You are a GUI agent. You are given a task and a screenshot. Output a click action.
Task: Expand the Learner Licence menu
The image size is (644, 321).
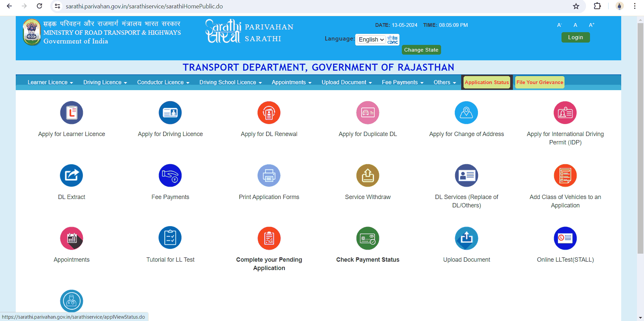pyautogui.click(x=50, y=82)
